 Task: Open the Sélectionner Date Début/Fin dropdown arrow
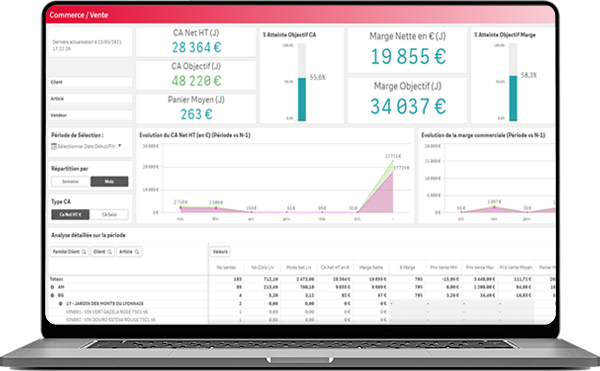(x=120, y=146)
